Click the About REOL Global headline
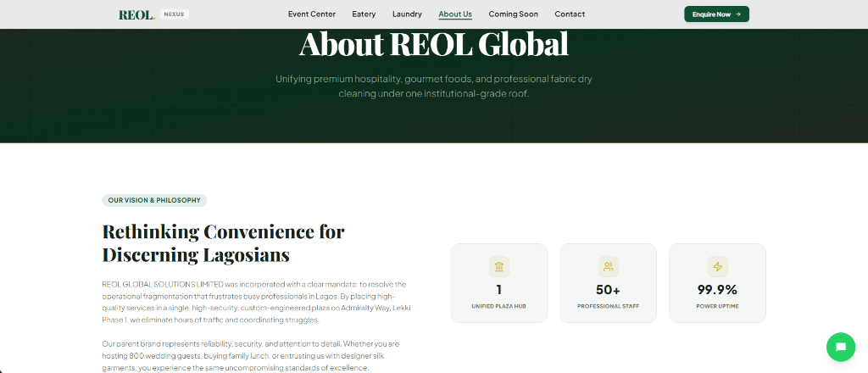The width and height of the screenshot is (868, 373). coord(434,44)
